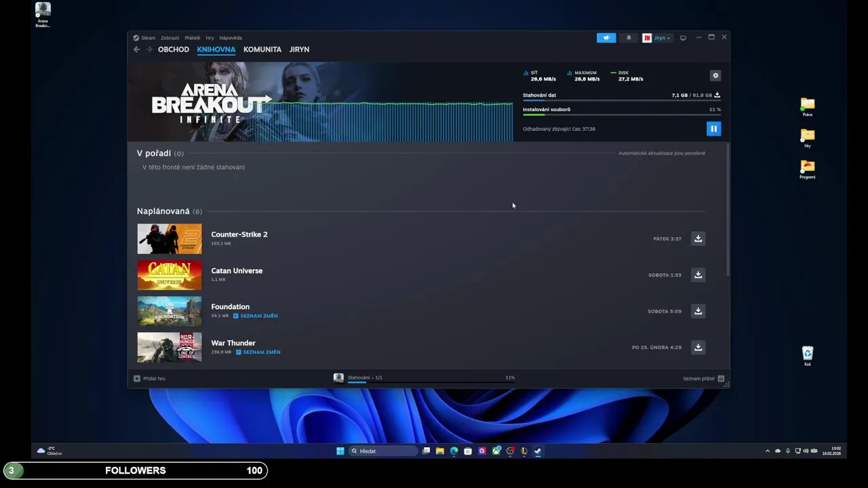Click the War Thunder thumbnail
The width and height of the screenshot is (868, 488).
(x=170, y=347)
